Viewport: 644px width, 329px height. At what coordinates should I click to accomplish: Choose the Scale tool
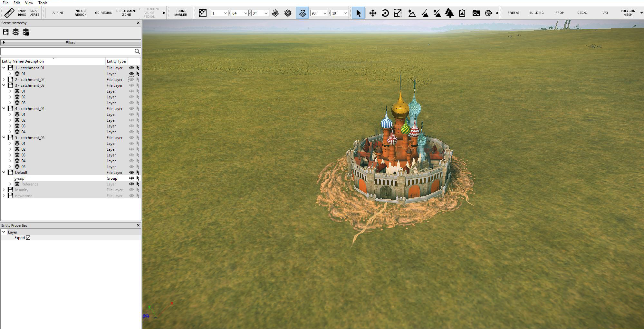click(398, 13)
